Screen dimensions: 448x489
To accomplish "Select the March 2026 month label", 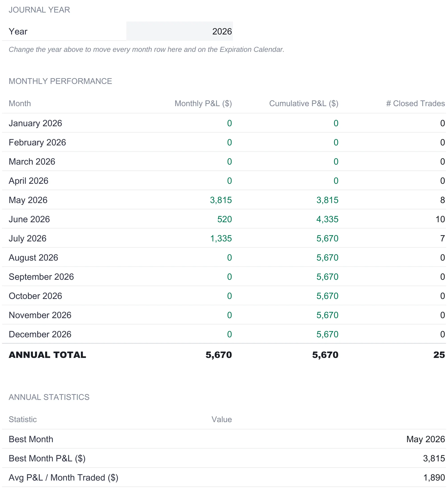I will 32,162.
